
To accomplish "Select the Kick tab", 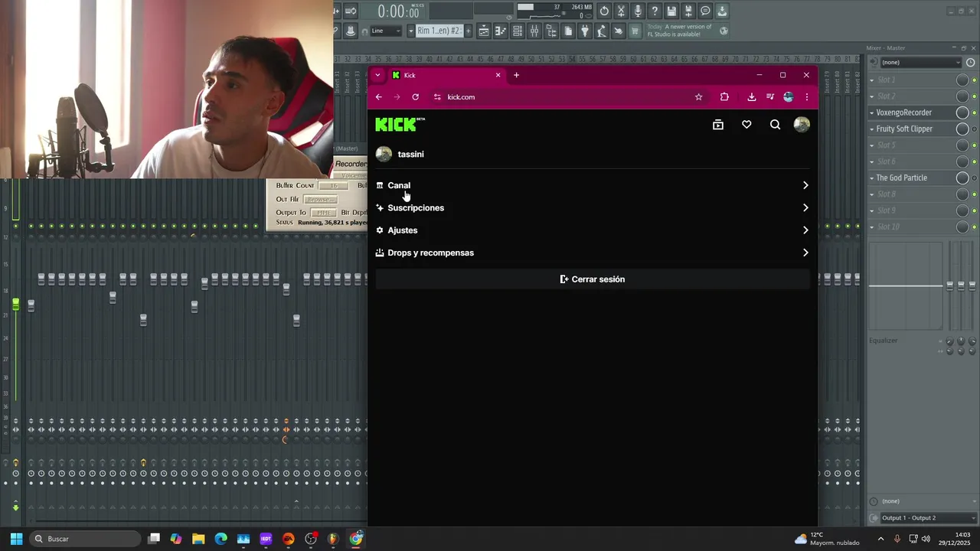I will (x=446, y=75).
